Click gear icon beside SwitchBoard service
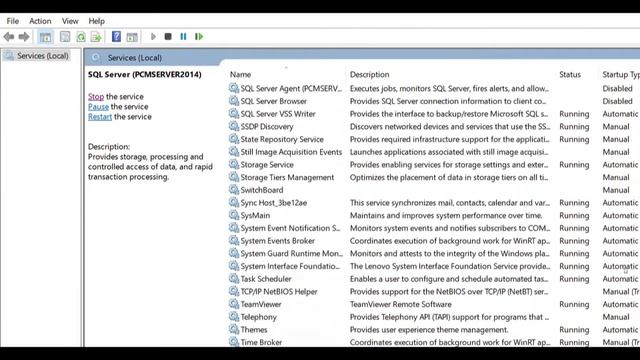 [234, 189]
